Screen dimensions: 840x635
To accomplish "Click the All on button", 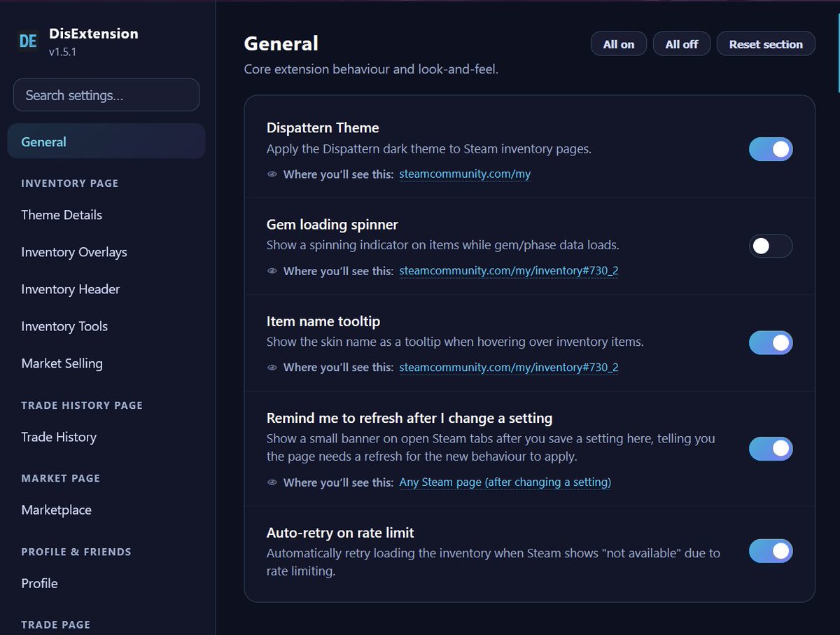I will point(619,44).
